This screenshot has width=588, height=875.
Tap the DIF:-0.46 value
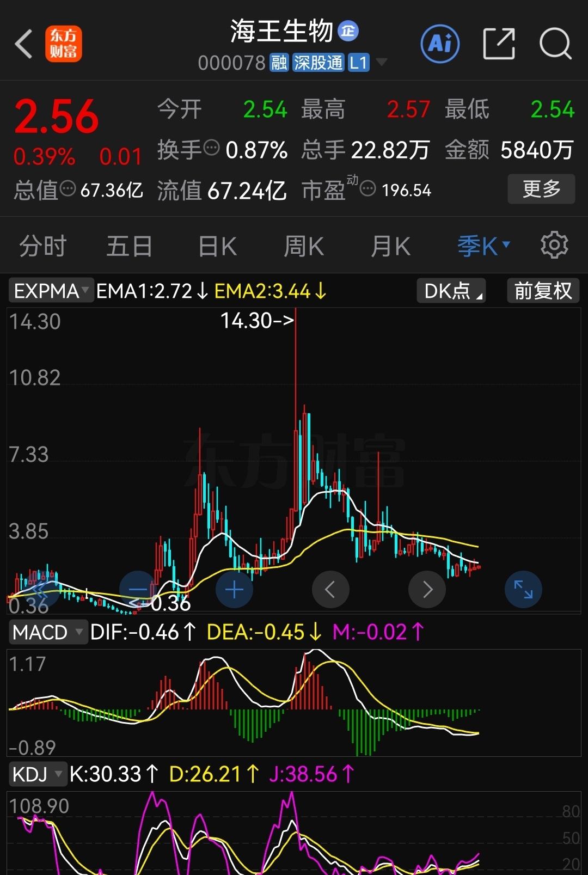pos(143,632)
